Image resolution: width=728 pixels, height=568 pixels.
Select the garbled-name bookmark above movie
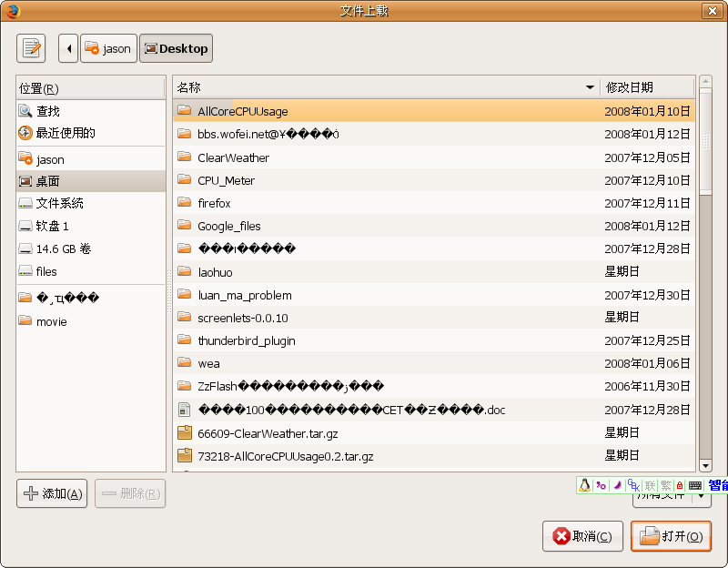coord(91,298)
